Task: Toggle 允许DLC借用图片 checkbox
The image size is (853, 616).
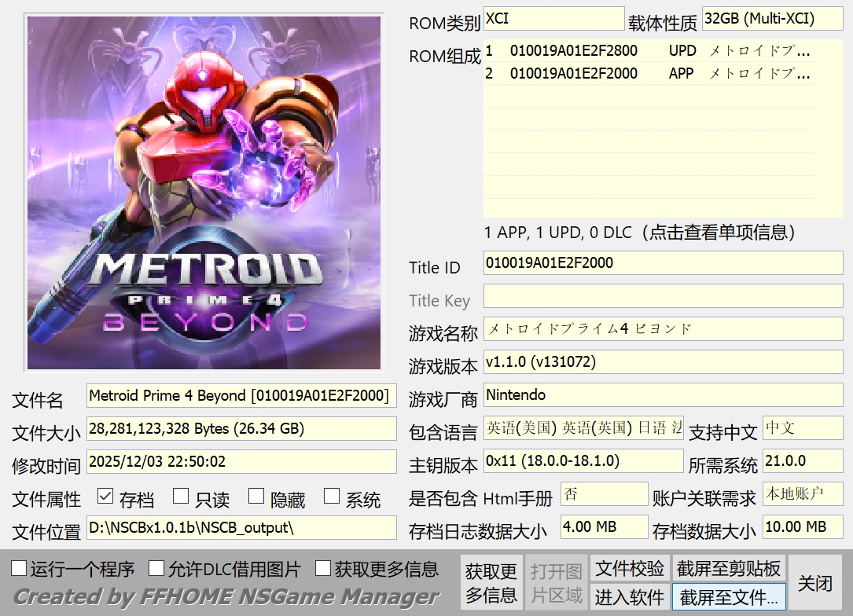Action: (x=157, y=568)
